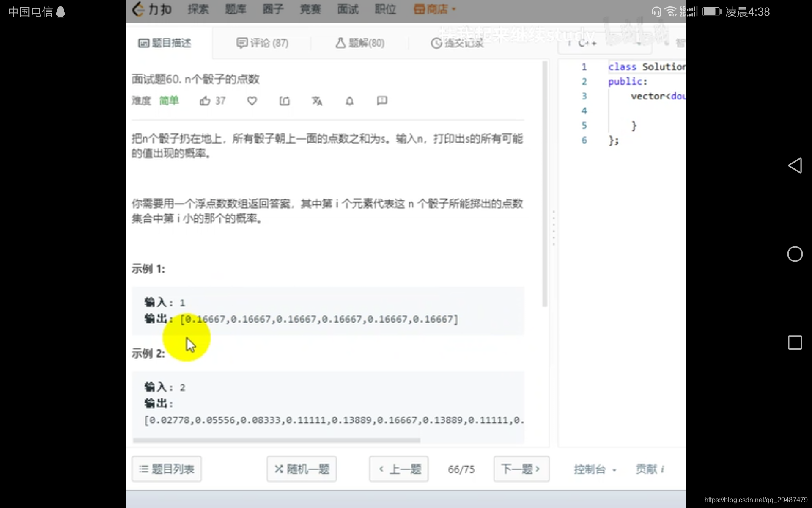Click the heart favorite icon
The height and width of the screenshot is (508, 812).
pos(252,101)
